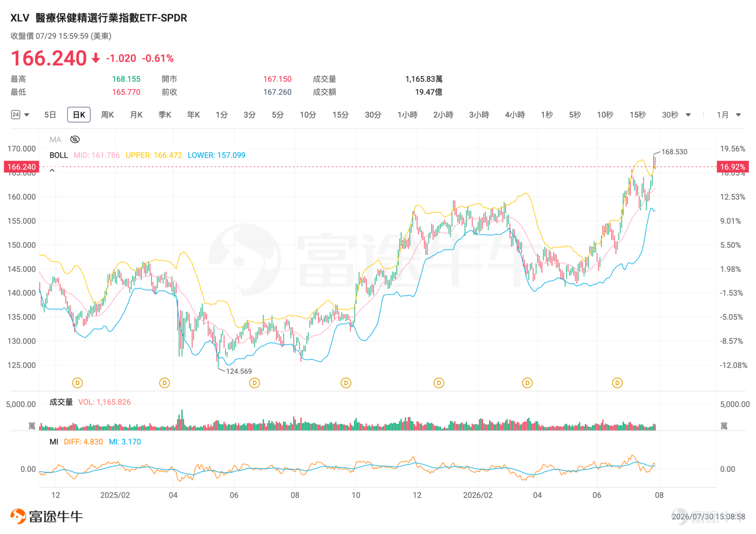This screenshot has width=756, height=534.
Task: Click the DIFF: 4.830 value
Action: coord(83,442)
